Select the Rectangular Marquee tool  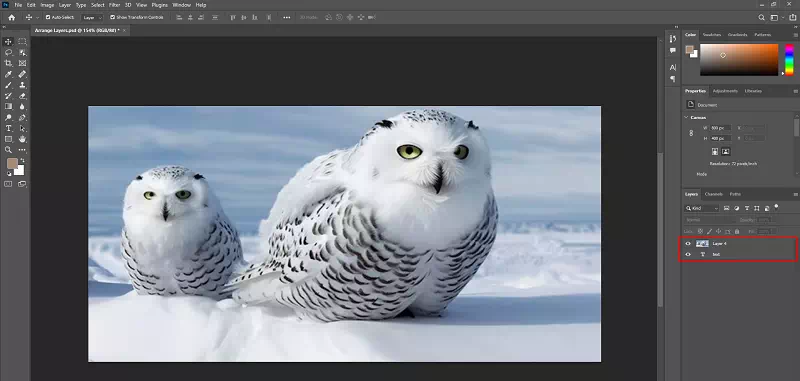coord(22,42)
